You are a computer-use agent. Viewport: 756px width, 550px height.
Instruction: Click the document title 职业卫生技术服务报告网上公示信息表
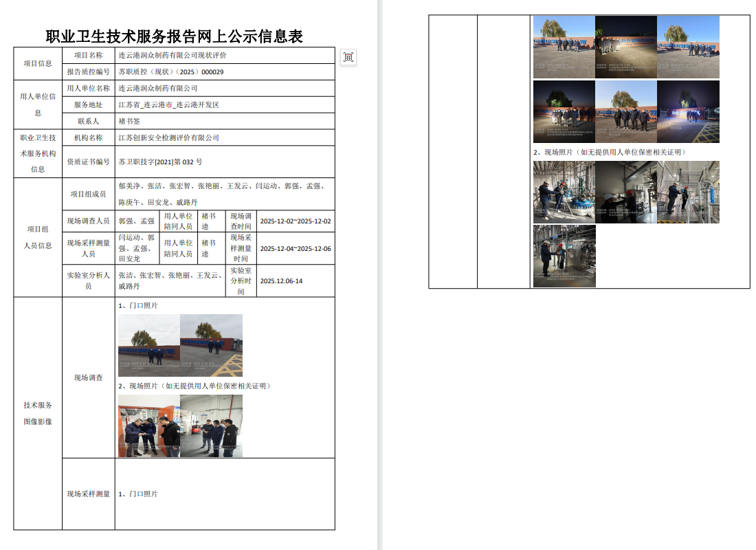[x=174, y=36]
